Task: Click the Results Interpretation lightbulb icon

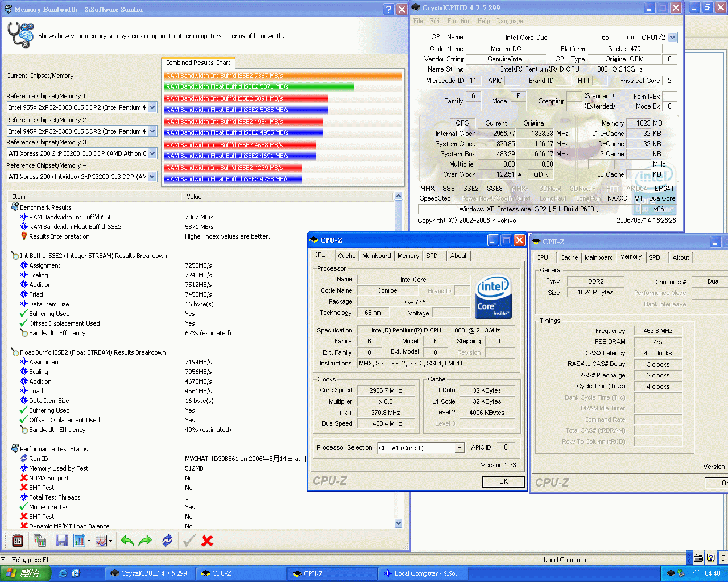Action: 24,236
